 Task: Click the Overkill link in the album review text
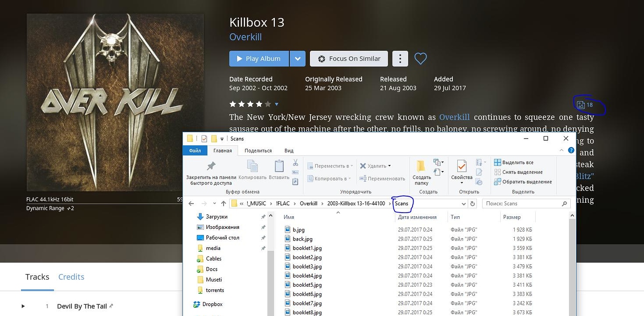click(455, 117)
